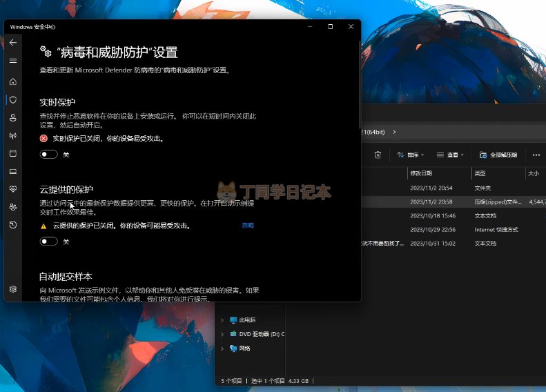Viewport: 546px width, 392px height.
Task: Click the 21(64bit) breadcrumb in Explorer
Action: 373,132
